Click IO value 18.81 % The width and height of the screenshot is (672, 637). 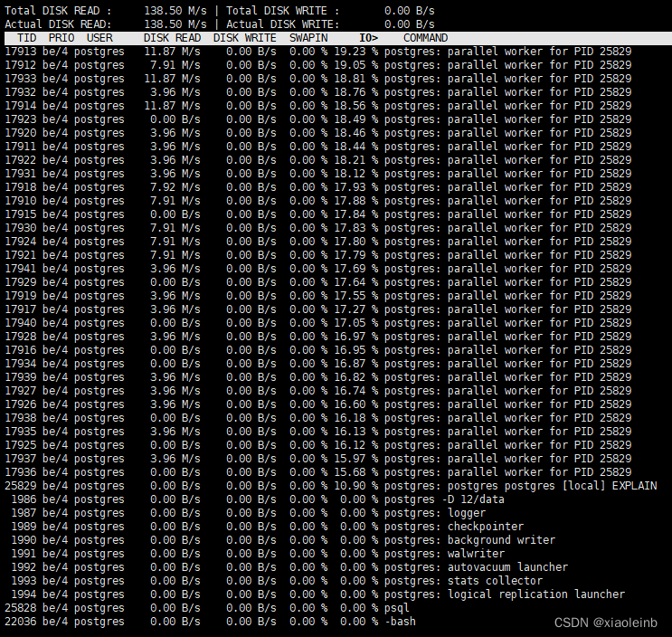point(356,79)
